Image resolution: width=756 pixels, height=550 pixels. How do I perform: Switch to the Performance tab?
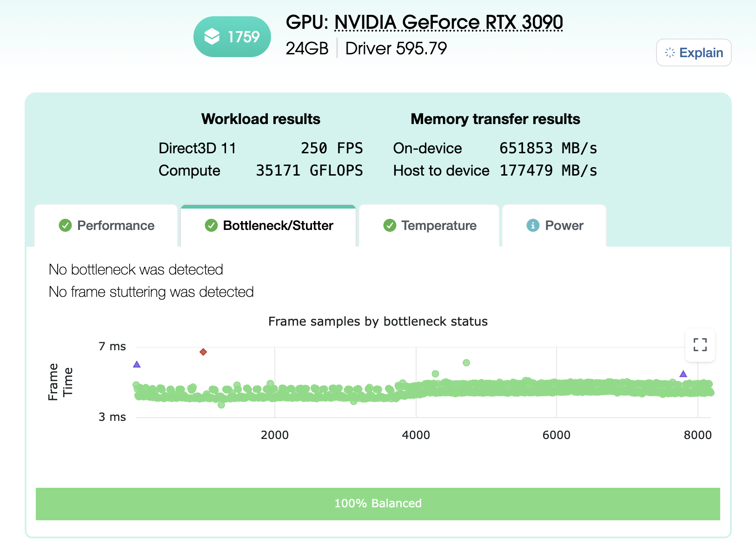point(116,226)
